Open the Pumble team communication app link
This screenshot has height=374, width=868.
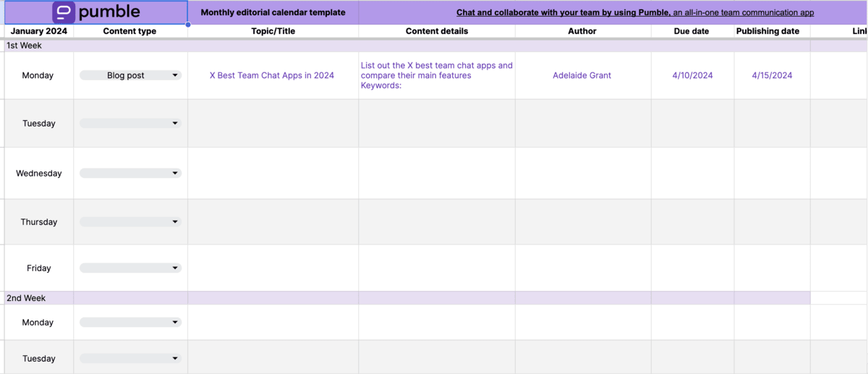635,12
